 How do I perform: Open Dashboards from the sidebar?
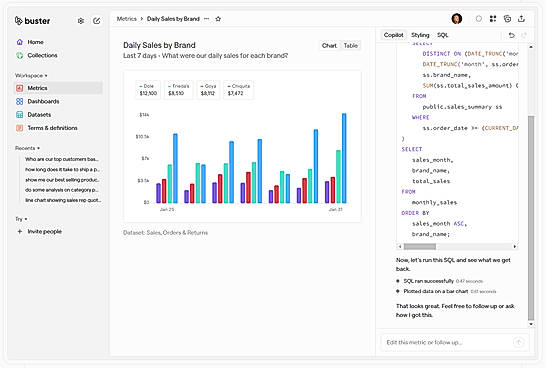point(43,101)
